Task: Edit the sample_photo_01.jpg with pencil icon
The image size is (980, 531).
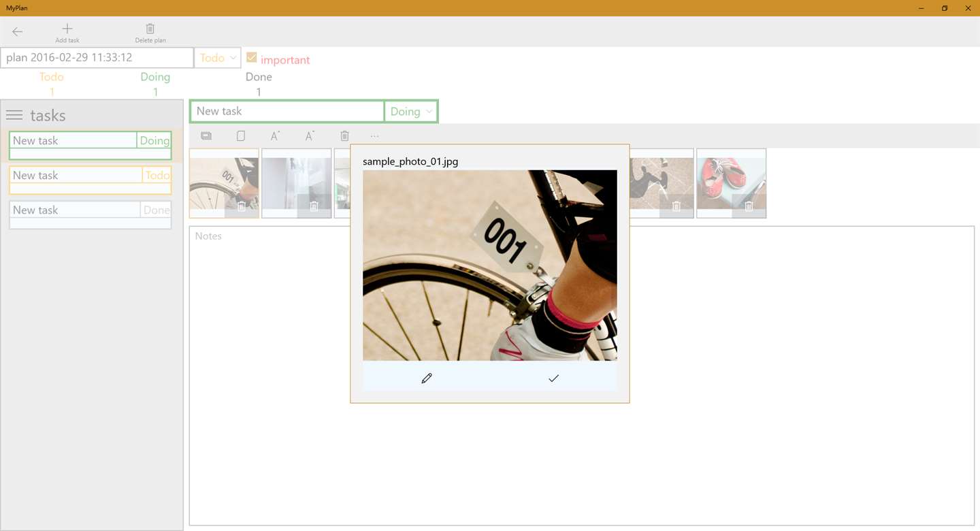Action: [x=427, y=379]
